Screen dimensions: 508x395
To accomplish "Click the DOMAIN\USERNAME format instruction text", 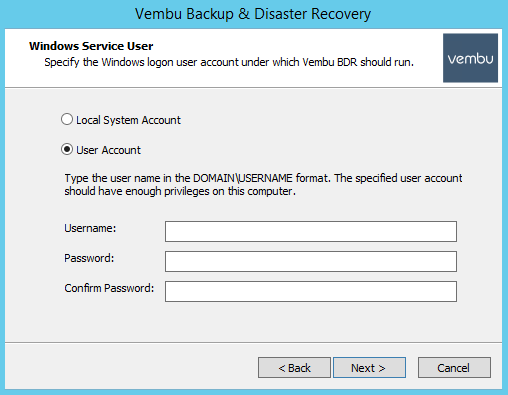I will [x=263, y=178].
